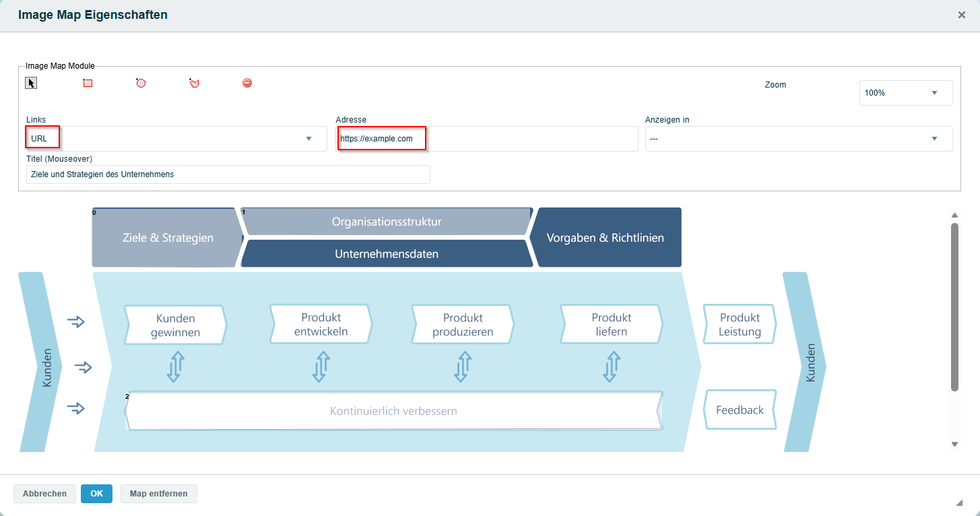Click the red delete area icon
The width and height of the screenshot is (980, 516).
click(x=247, y=83)
